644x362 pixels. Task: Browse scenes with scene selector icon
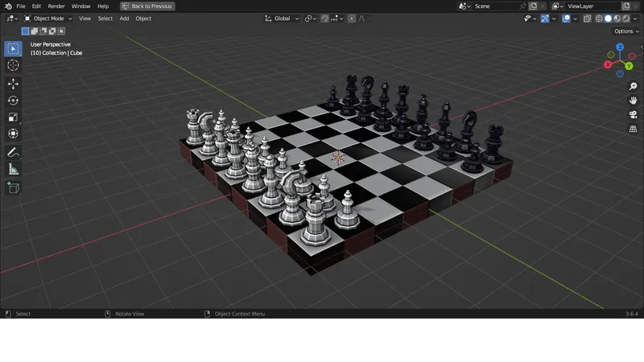[x=464, y=6]
